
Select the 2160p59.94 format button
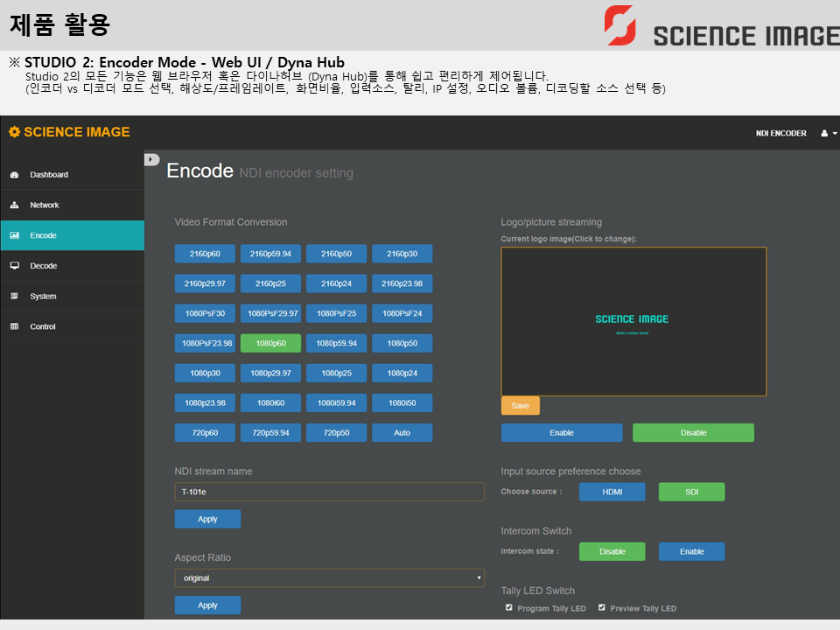pos(270,254)
